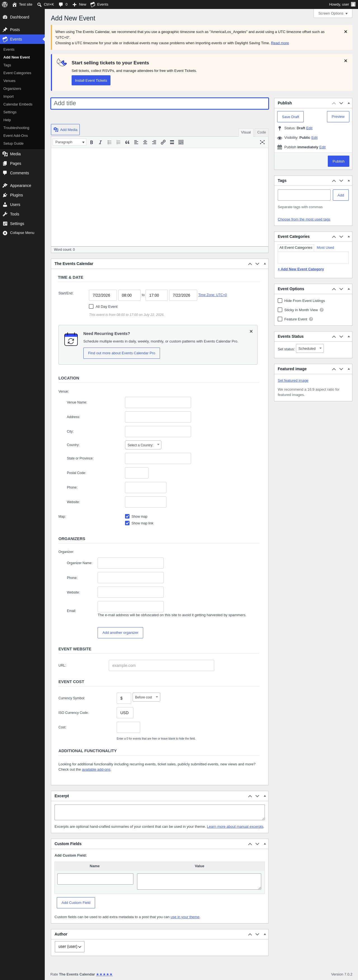Open the Paragraph format dropdown
This screenshot has width=358, height=980.
(x=70, y=142)
